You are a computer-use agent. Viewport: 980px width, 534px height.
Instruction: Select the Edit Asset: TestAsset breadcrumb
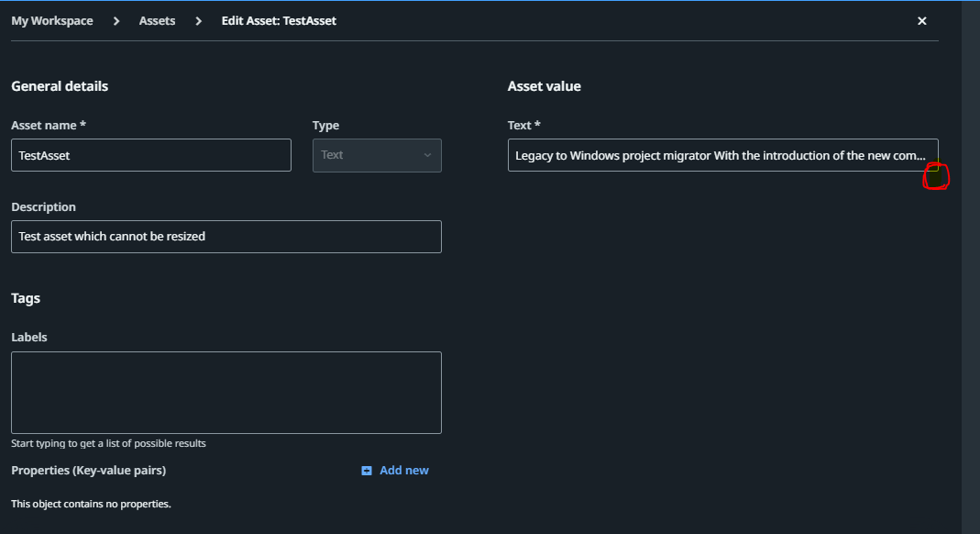[279, 21]
